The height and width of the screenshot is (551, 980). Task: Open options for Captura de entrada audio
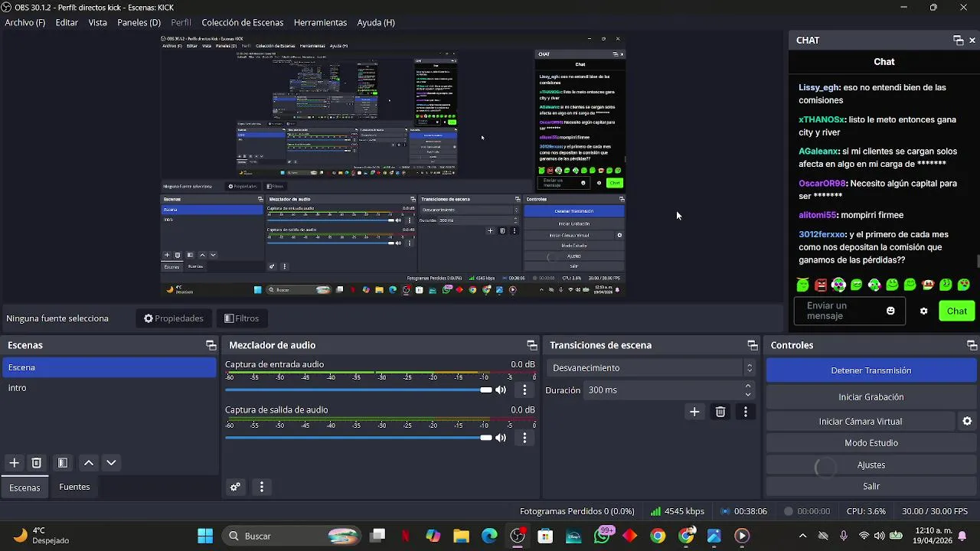[524, 390]
